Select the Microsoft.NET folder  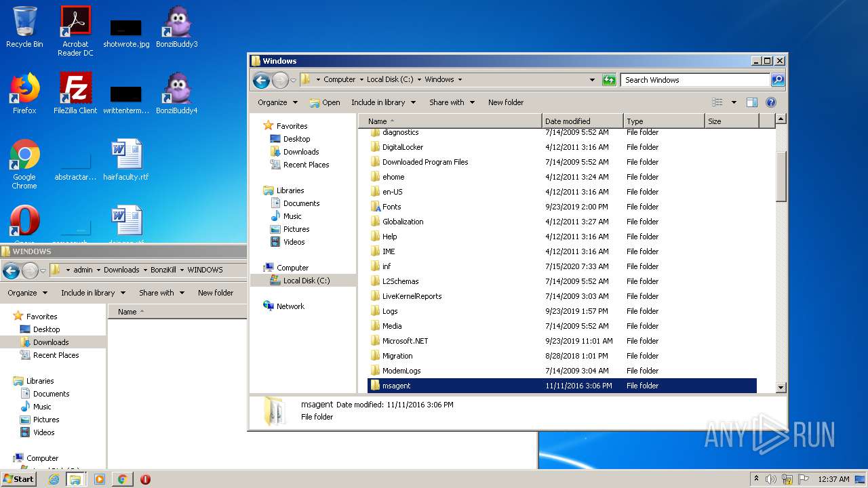click(x=405, y=341)
